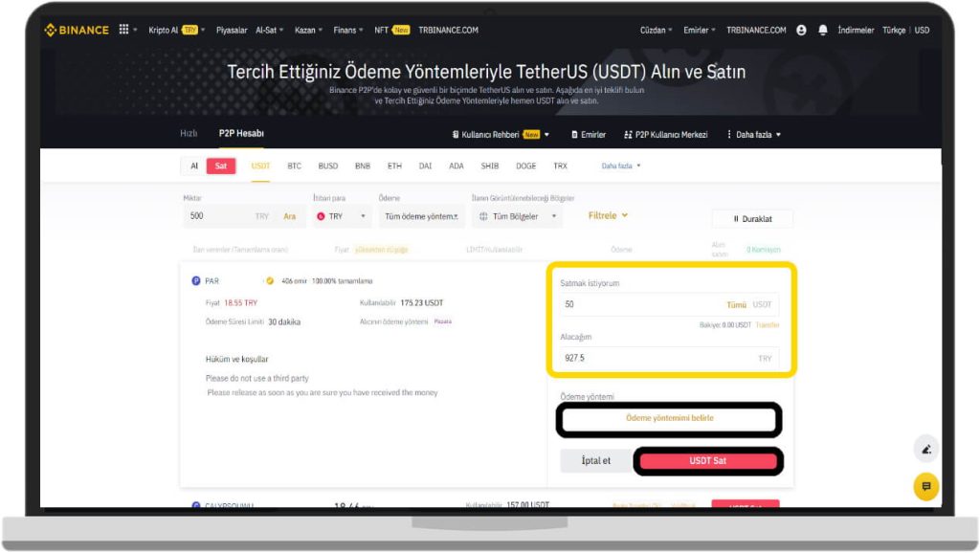Open the Cüzdan dropdown

656,30
